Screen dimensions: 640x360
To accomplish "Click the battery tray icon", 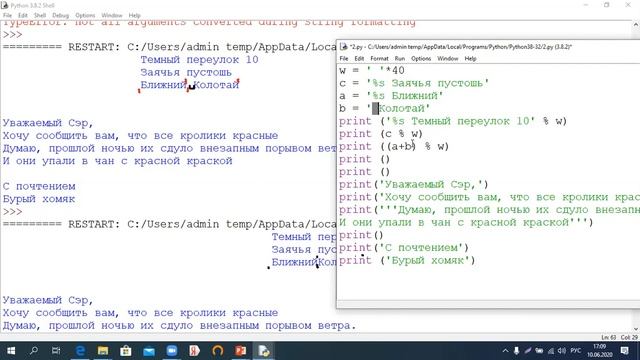I will tap(539, 351).
